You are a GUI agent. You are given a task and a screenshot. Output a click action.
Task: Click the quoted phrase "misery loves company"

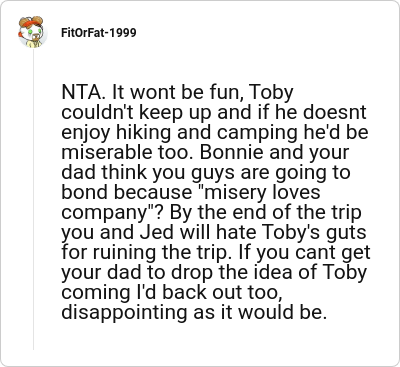click(191, 202)
